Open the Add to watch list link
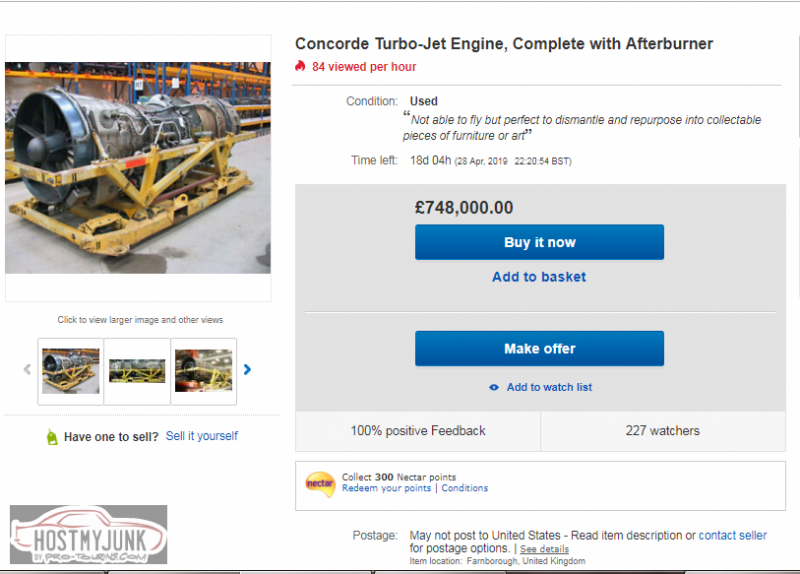The height and width of the screenshot is (574, 800). (549, 388)
